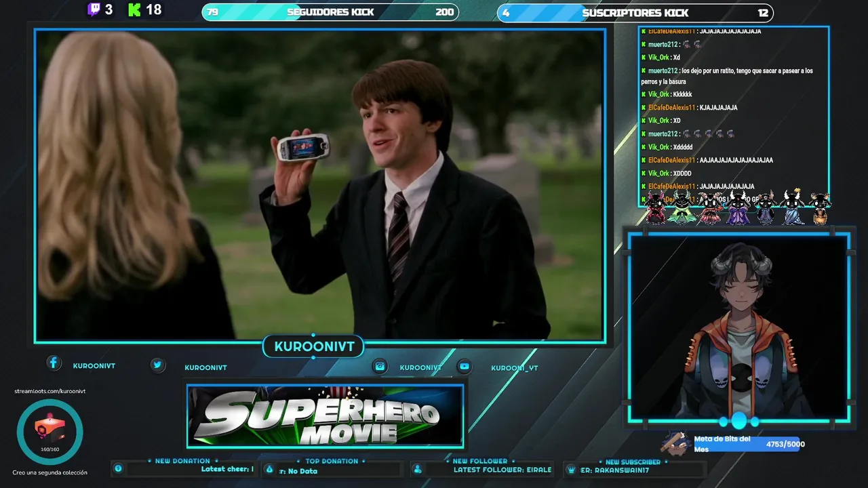Image resolution: width=868 pixels, height=488 pixels.
Task: Click muerto212's message with two emotes
Action: (671, 45)
